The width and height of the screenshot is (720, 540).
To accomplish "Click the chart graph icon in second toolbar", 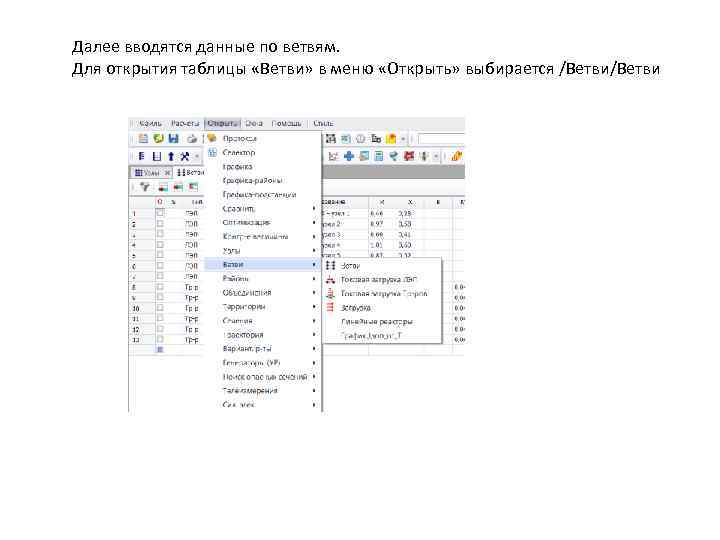I will pos(333,157).
